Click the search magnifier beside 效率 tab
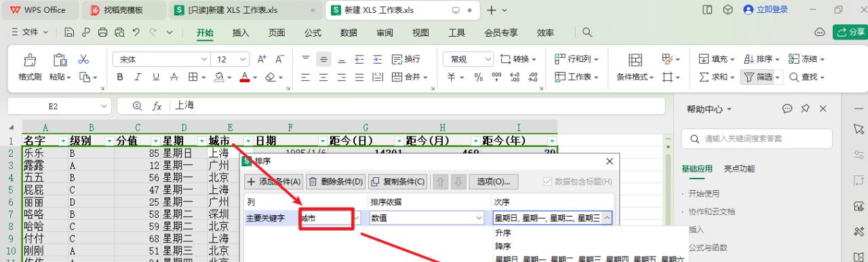 pyautogui.click(x=587, y=32)
